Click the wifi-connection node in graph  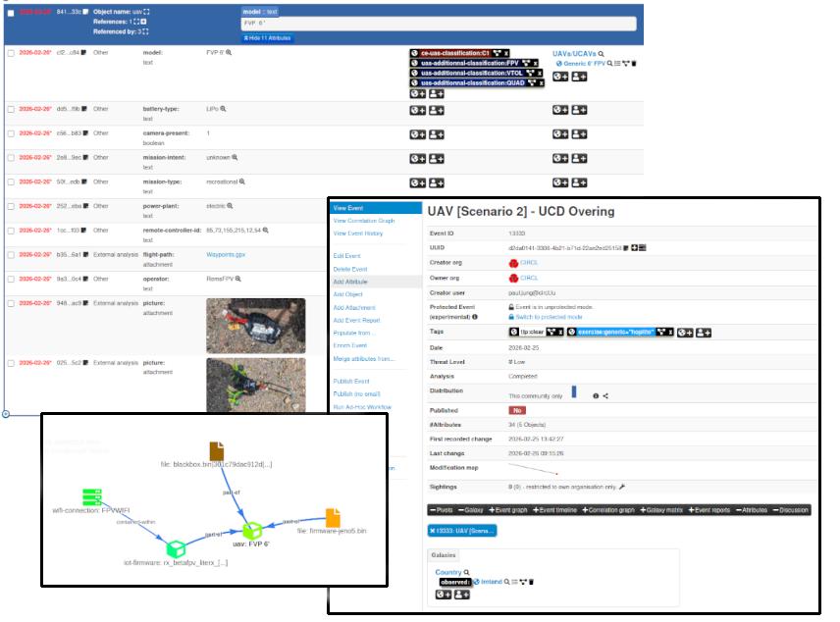[x=92, y=497]
